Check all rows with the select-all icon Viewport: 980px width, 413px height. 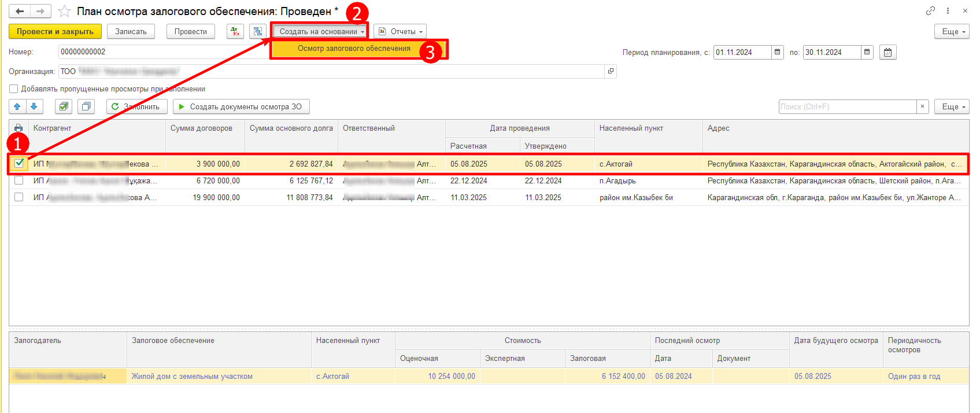(64, 106)
